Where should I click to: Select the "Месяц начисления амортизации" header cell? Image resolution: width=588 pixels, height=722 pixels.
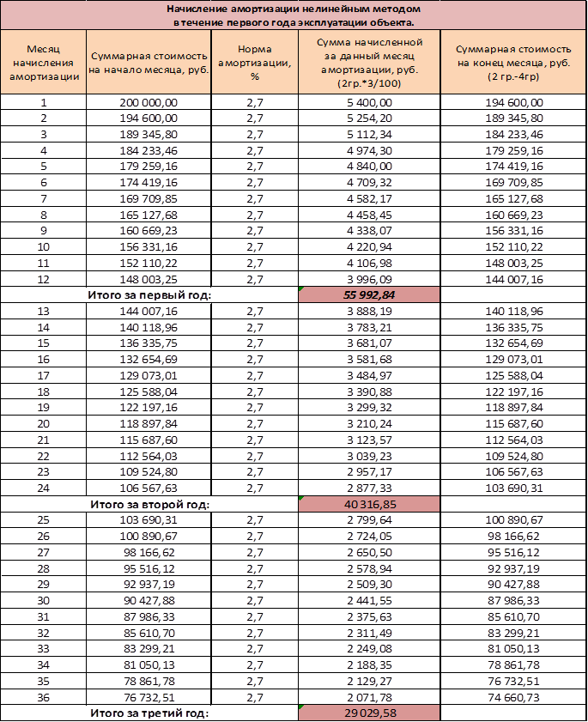tap(43, 63)
